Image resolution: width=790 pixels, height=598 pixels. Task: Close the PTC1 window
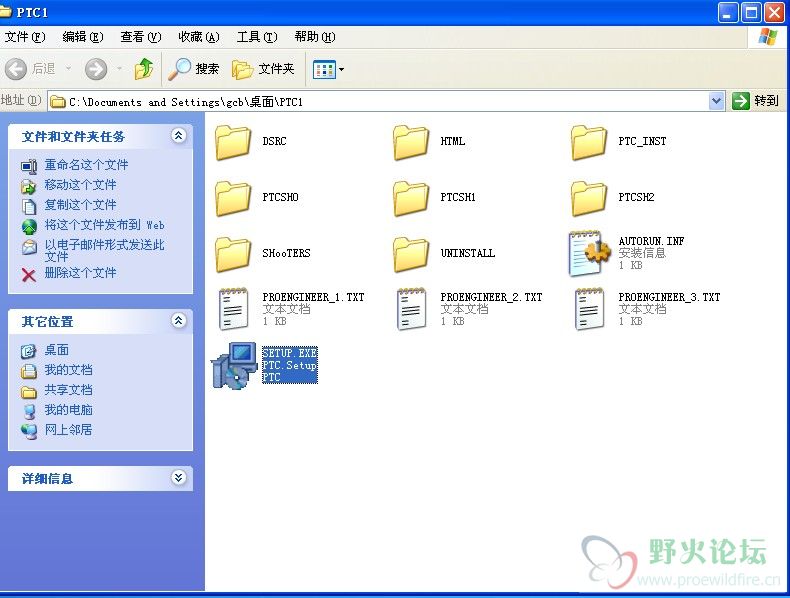click(774, 12)
